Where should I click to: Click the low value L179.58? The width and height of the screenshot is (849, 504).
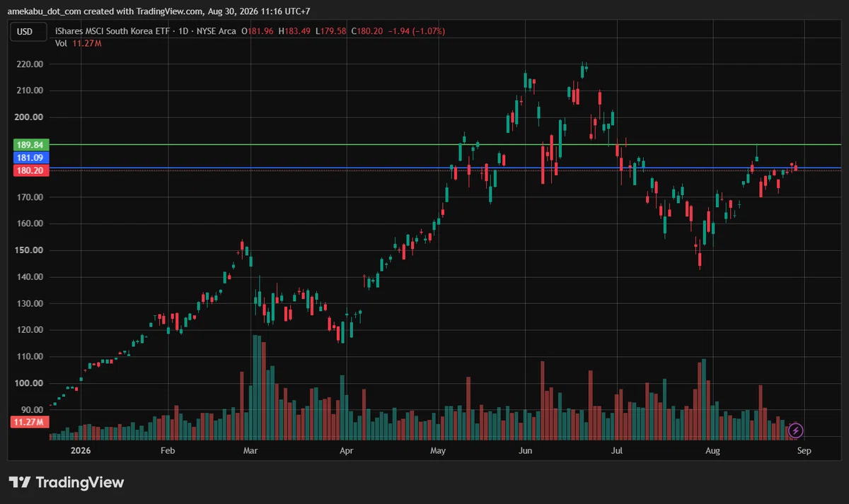point(330,31)
